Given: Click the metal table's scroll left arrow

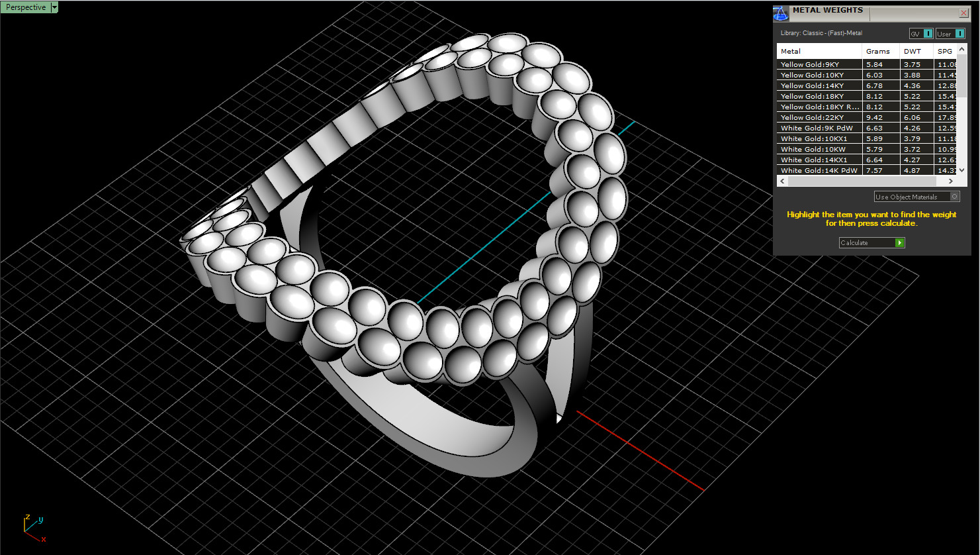Looking at the screenshot, I should coord(783,181).
